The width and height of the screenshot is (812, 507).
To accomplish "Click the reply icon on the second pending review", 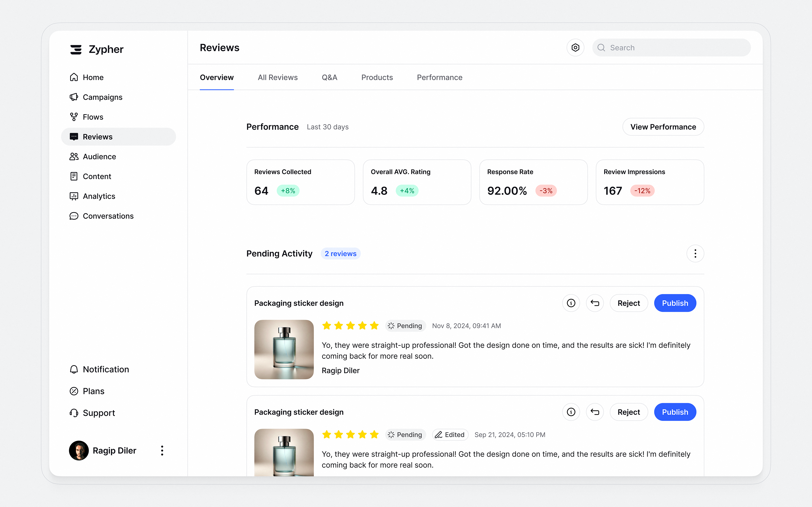I will click(x=595, y=412).
